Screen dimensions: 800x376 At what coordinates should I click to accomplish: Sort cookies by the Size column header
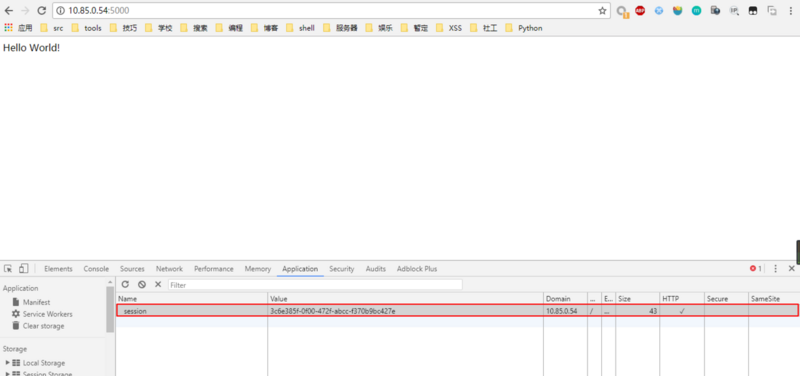638,298
